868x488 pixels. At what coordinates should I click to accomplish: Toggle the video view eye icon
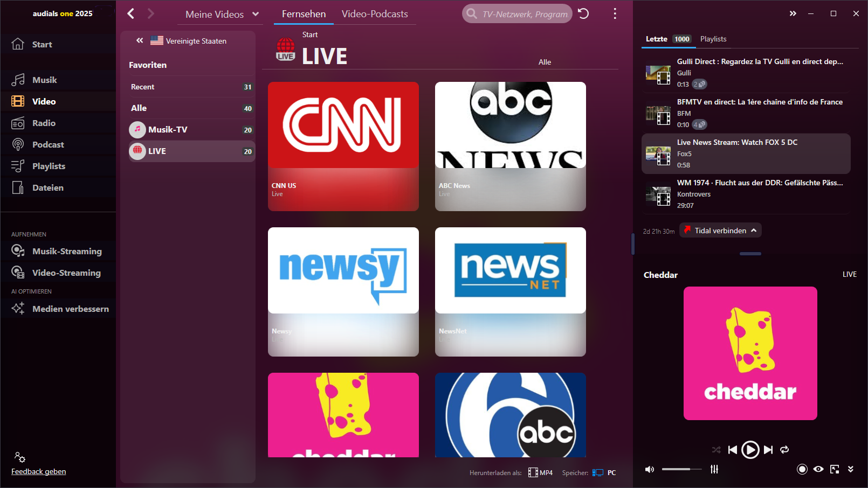(818, 469)
